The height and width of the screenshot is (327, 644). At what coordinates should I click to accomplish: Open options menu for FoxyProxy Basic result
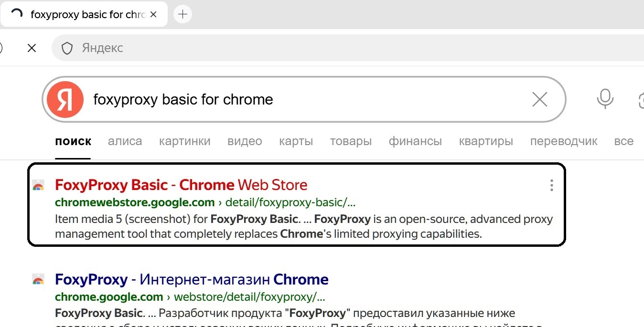551,185
